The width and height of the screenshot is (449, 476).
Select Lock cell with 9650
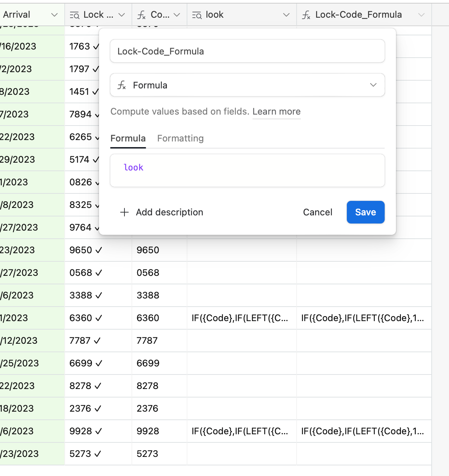[x=98, y=250]
